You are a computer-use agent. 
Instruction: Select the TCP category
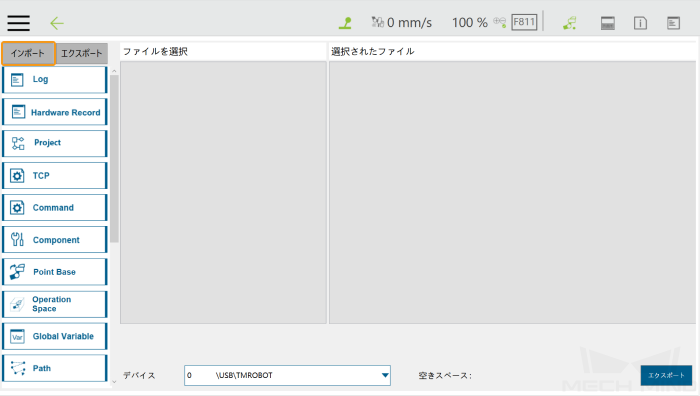55,175
